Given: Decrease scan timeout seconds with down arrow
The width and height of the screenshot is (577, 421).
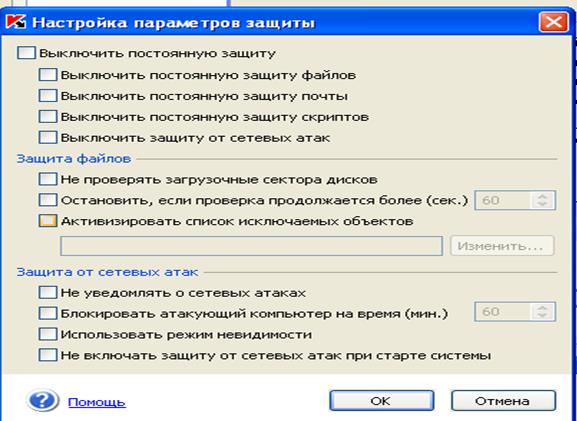Looking at the screenshot, I should (543, 205).
